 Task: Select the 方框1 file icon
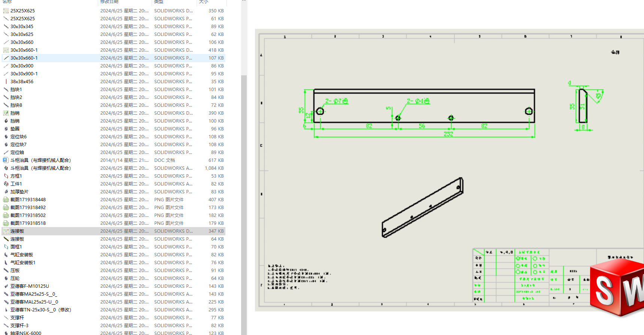(x=6, y=176)
